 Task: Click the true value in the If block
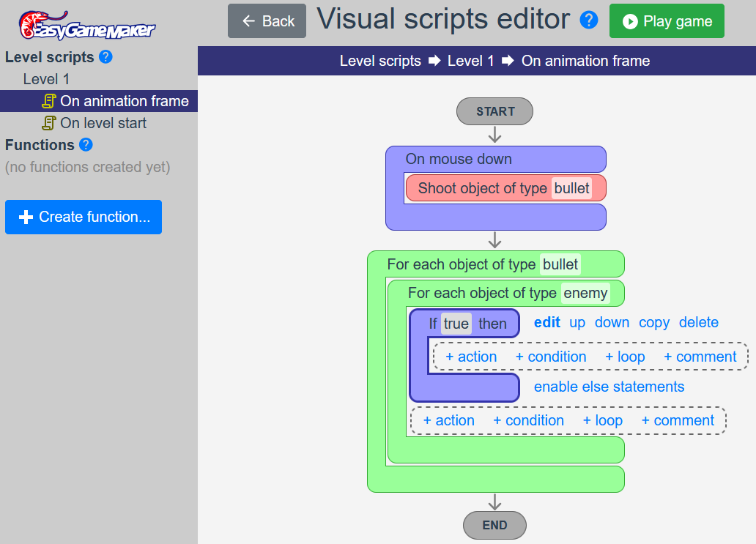(x=456, y=324)
